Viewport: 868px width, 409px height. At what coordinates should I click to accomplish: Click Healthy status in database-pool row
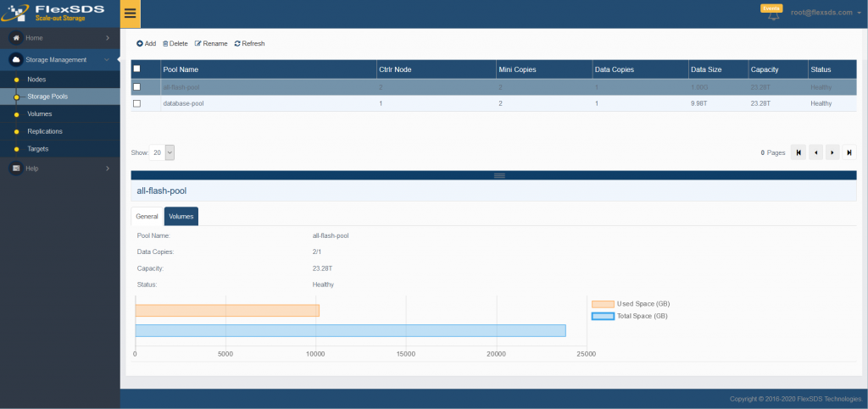tap(821, 103)
